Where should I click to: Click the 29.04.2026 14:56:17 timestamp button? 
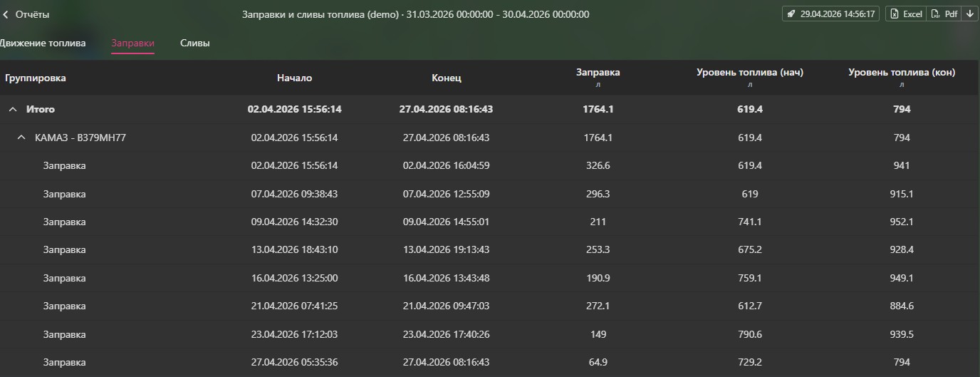point(837,14)
